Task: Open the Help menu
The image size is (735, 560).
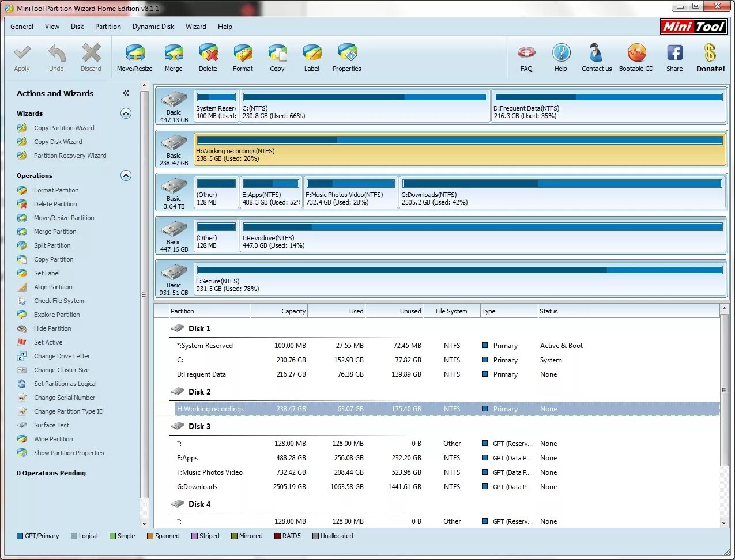Action: pyautogui.click(x=225, y=27)
